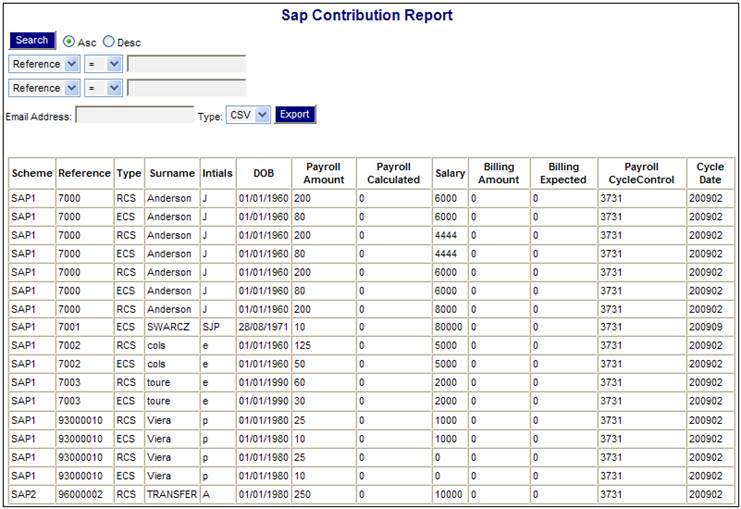This screenshot has height=509, width=741.
Task: Click the TRANSFER surname cell
Action: [x=172, y=494]
